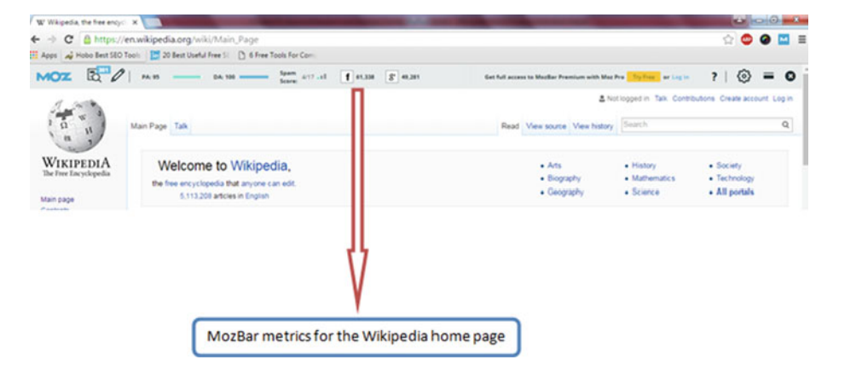The height and width of the screenshot is (377, 868).
Task: Click the Try Free button in MozBar
Action: 643,77
